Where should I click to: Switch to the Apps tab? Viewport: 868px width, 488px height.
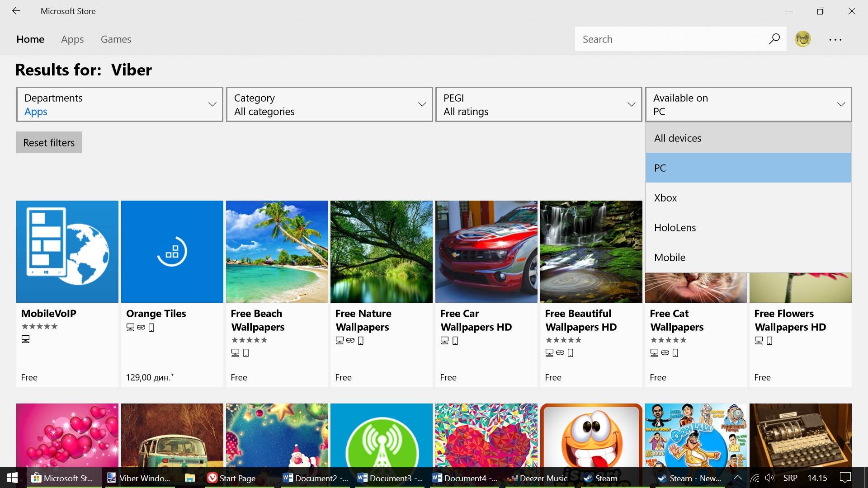click(x=72, y=39)
